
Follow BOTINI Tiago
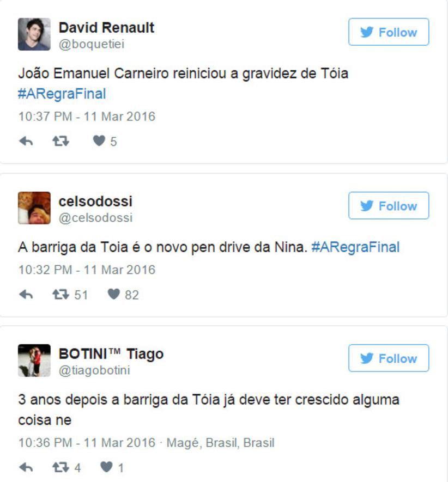point(389,358)
